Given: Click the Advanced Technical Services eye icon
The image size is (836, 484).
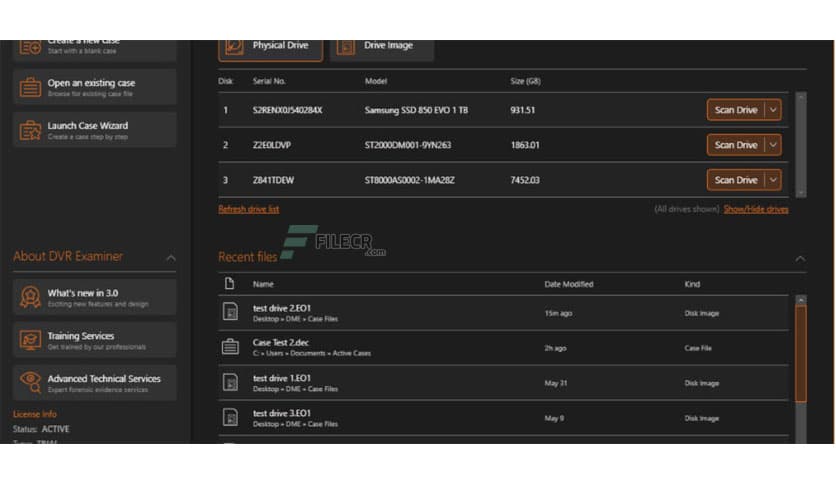Looking at the screenshot, I should [x=30, y=382].
